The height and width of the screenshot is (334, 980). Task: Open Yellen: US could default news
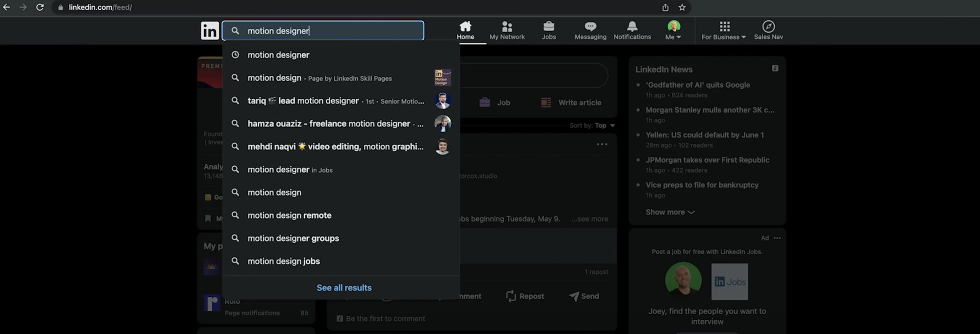[x=704, y=135]
